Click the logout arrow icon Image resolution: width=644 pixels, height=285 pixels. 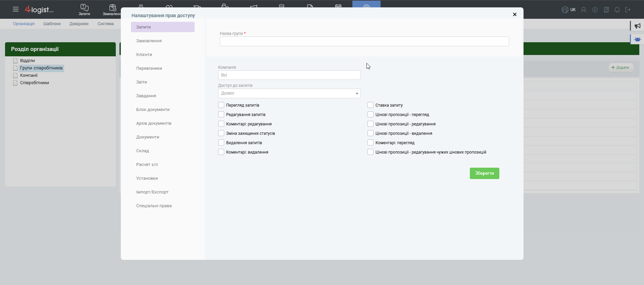click(x=628, y=10)
